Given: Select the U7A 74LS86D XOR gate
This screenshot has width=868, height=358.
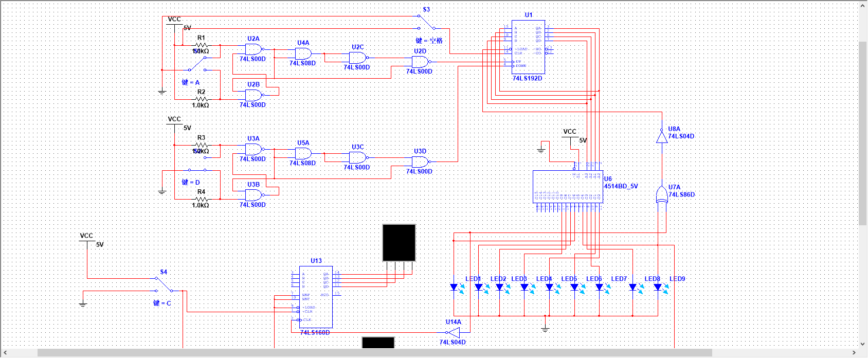Looking at the screenshot, I should coord(661,195).
